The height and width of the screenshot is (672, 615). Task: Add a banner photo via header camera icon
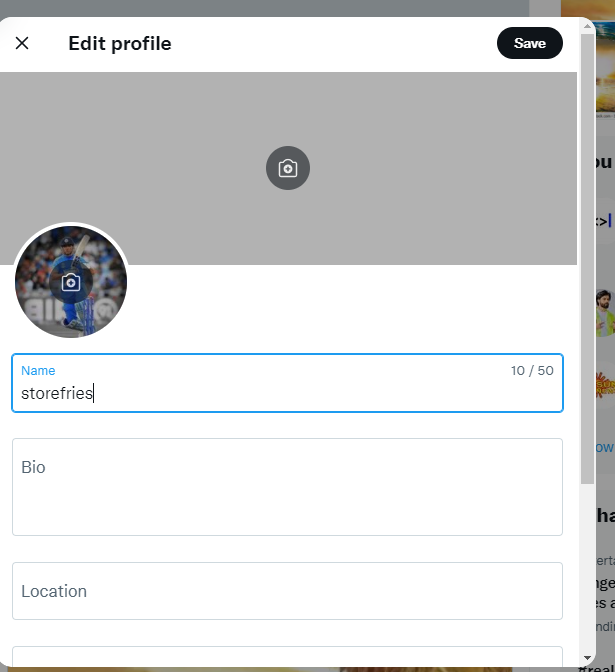pos(288,168)
